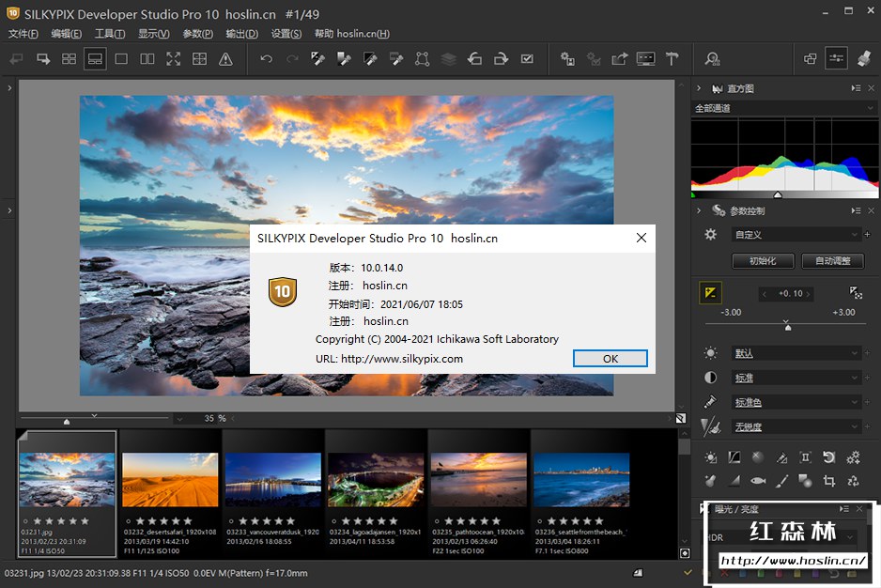Image resolution: width=881 pixels, height=588 pixels.
Task: Click the tone curve icon
Action: pyautogui.click(x=734, y=457)
